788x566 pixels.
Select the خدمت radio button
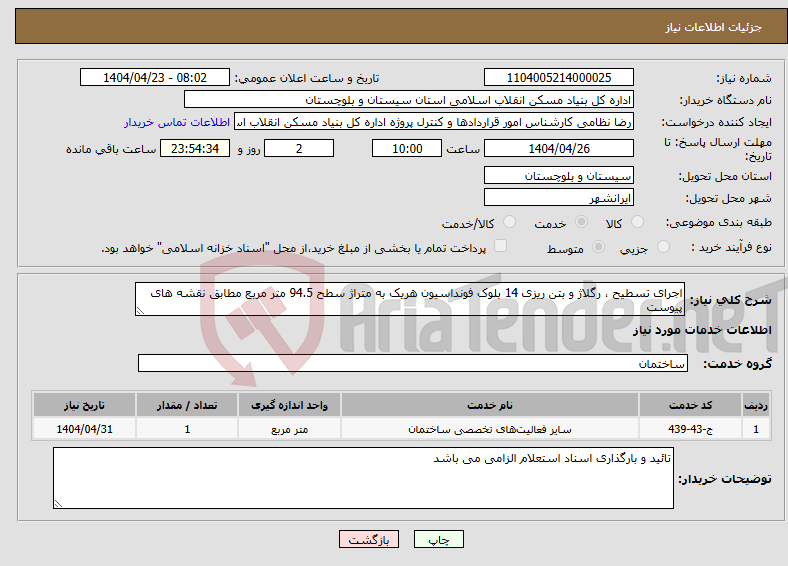581,222
